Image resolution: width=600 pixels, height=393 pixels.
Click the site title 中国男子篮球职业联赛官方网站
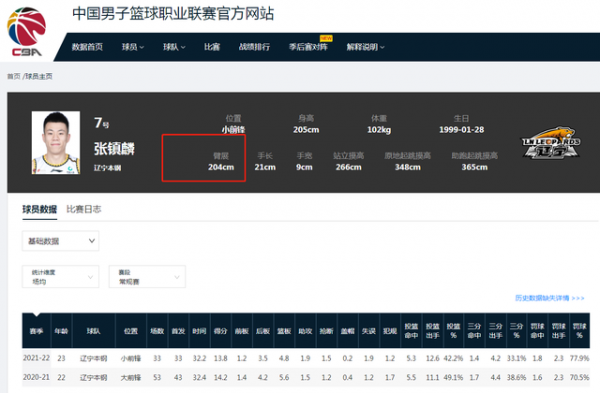tap(173, 14)
